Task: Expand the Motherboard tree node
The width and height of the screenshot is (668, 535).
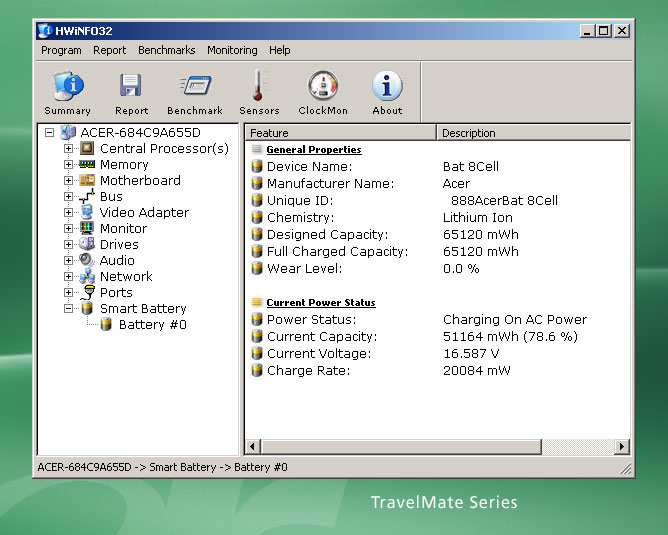Action: tap(68, 180)
